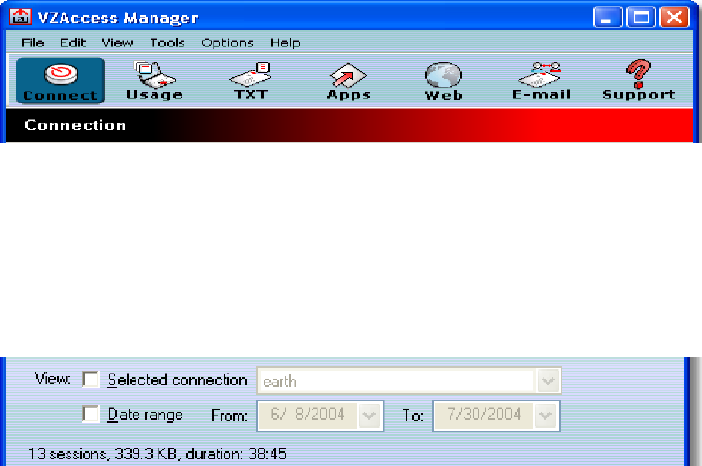Screen dimensions: 702x466
Task: Launch the Apps panel
Action: (x=348, y=81)
